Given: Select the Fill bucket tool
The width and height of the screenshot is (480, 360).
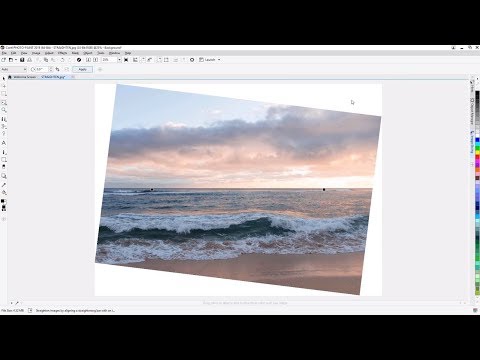Looking at the screenshot, I should click(4, 192).
